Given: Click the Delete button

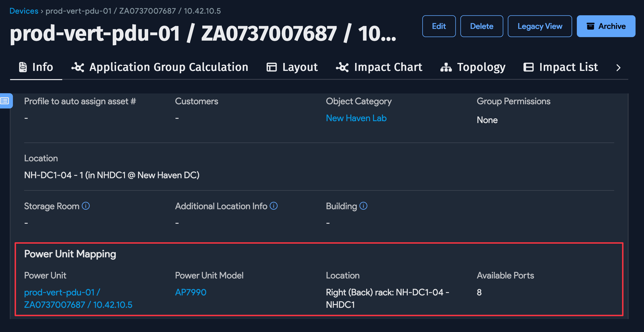Looking at the screenshot, I should (481, 26).
